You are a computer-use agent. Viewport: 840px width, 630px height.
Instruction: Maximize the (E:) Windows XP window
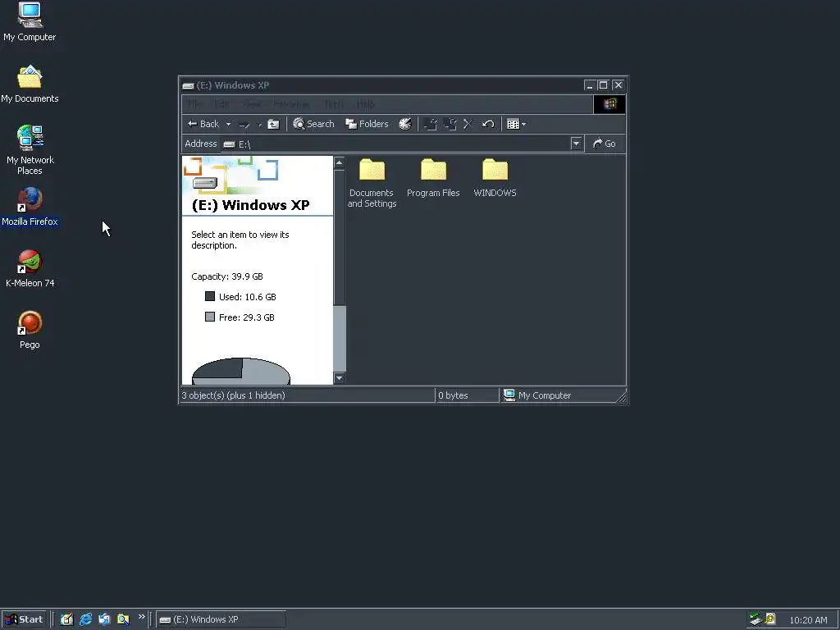pos(603,85)
